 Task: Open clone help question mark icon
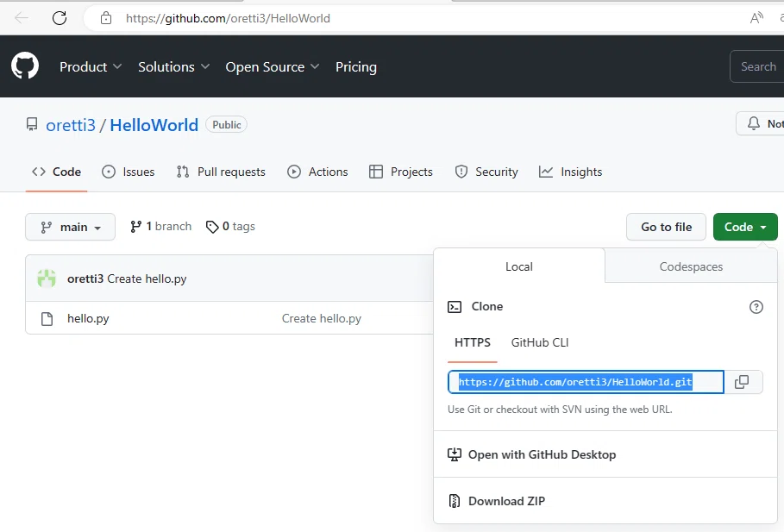pyautogui.click(x=756, y=307)
